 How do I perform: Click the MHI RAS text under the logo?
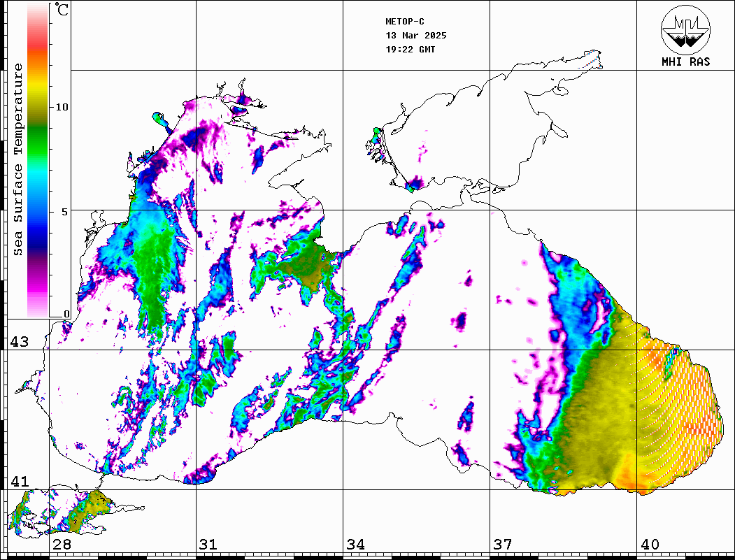[x=685, y=62]
